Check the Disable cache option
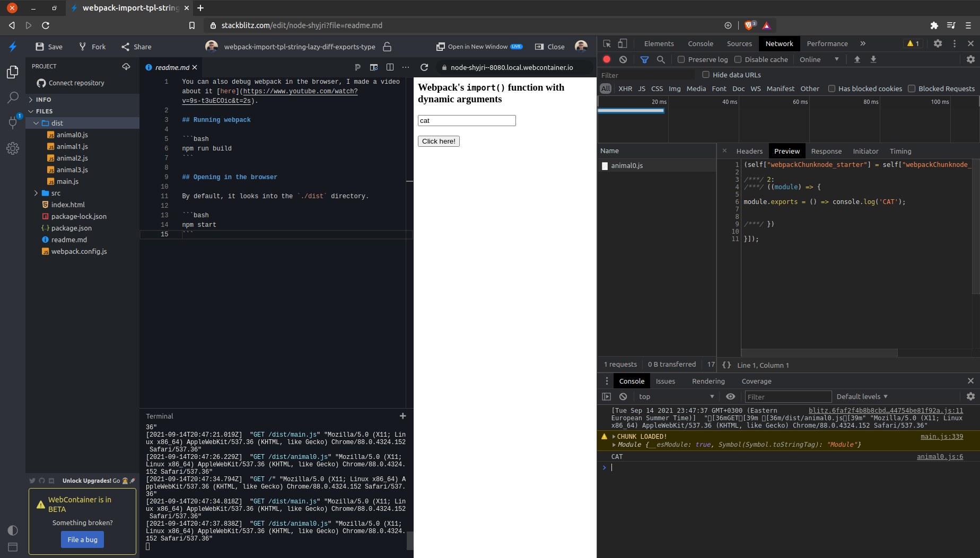This screenshot has height=558, width=980. pos(738,59)
